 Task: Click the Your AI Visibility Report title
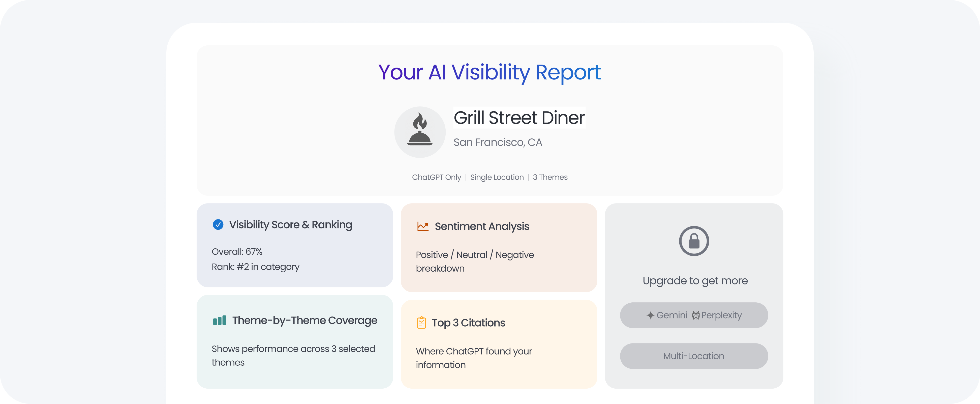(x=489, y=72)
